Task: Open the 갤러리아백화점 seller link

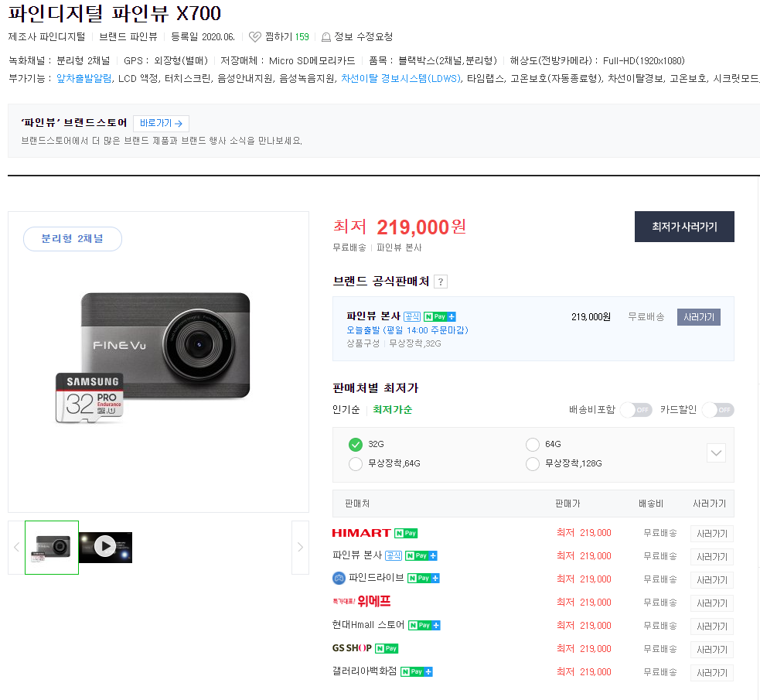Action: (x=364, y=671)
